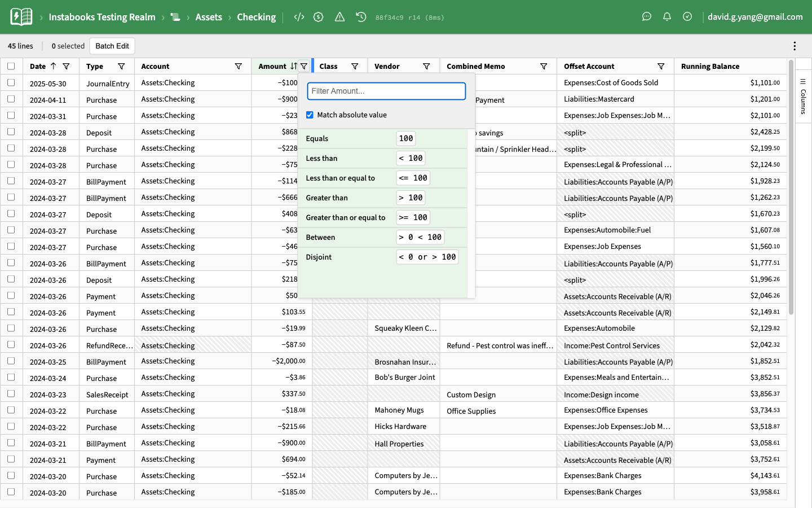Click the Amount sort arrows icon
The height and width of the screenshot is (508, 812).
pos(294,66)
